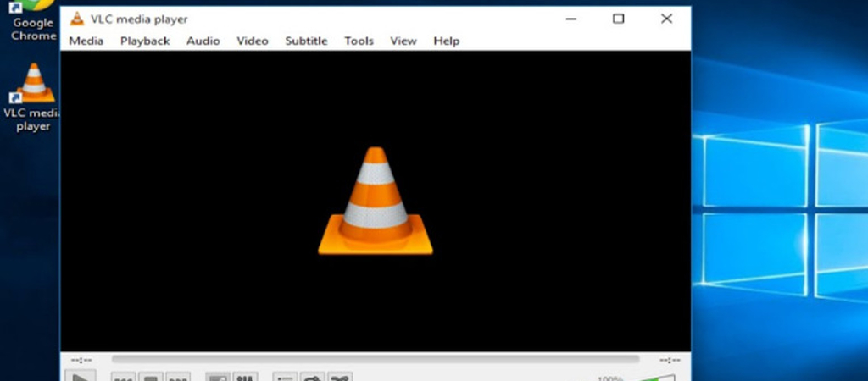868x381 pixels.
Task: Open the Subtitle menu
Action: [306, 41]
